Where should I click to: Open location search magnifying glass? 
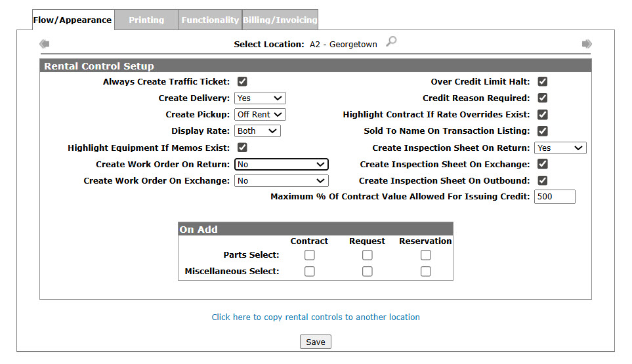391,43
